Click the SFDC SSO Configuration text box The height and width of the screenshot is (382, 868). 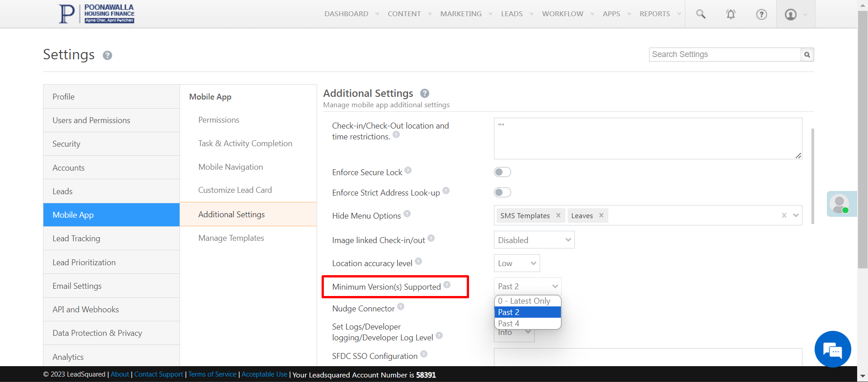(648, 357)
